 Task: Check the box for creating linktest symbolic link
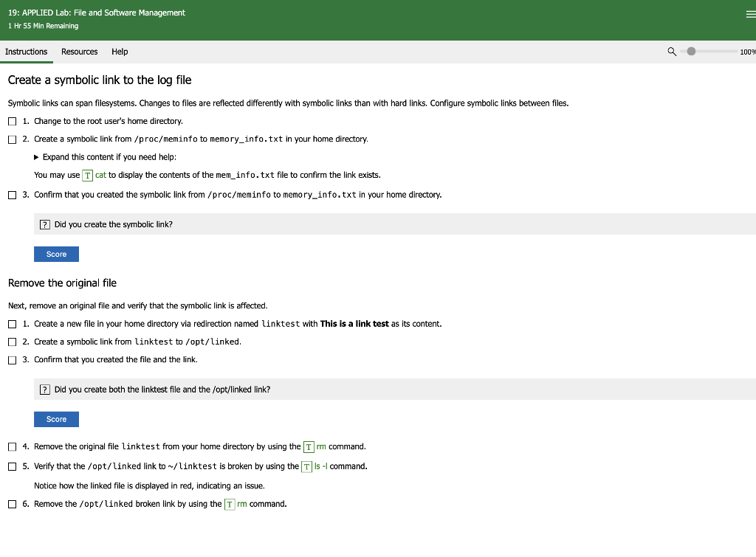(12, 341)
